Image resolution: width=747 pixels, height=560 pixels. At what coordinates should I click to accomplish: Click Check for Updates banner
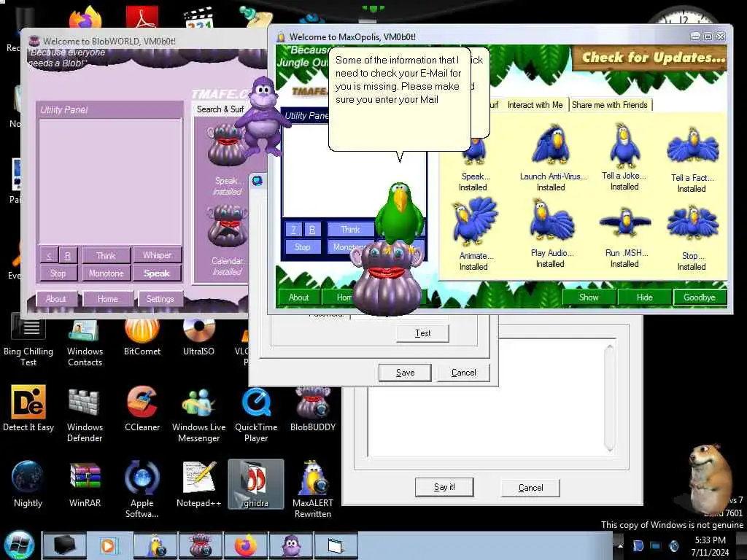pyautogui.click(x=650, y=58)
